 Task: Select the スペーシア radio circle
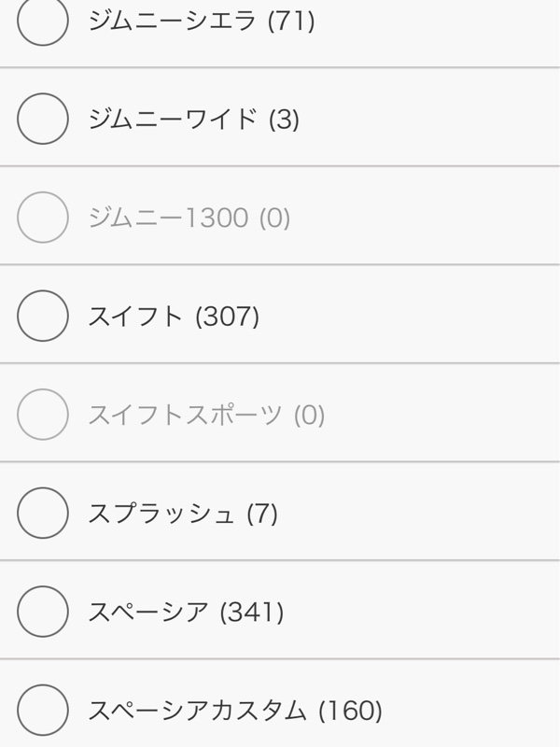click(x=43, y=612)
